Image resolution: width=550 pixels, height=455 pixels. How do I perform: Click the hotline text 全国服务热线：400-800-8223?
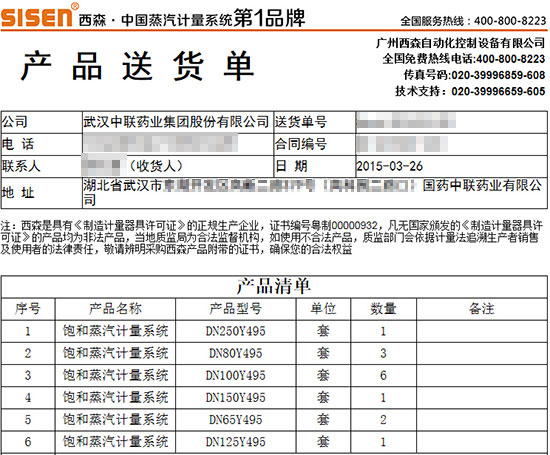[x=473, y=21]
